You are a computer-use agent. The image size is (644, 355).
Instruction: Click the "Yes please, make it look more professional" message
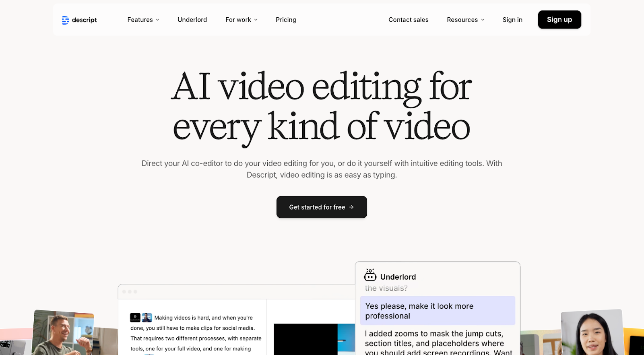438,311
